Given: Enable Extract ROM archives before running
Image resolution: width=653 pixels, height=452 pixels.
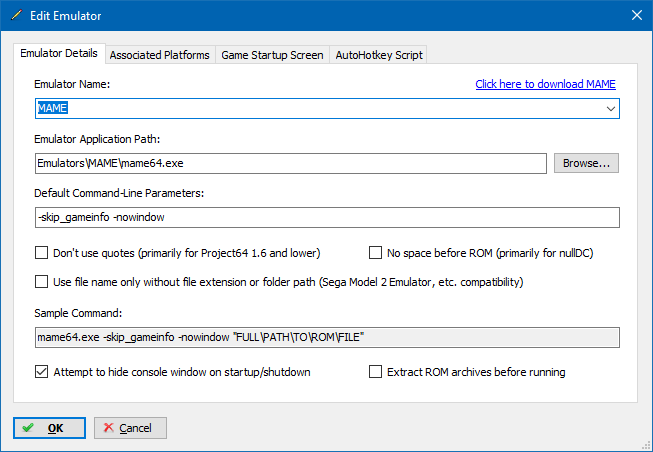Looking at the screenshot, I should click(375, 372).
